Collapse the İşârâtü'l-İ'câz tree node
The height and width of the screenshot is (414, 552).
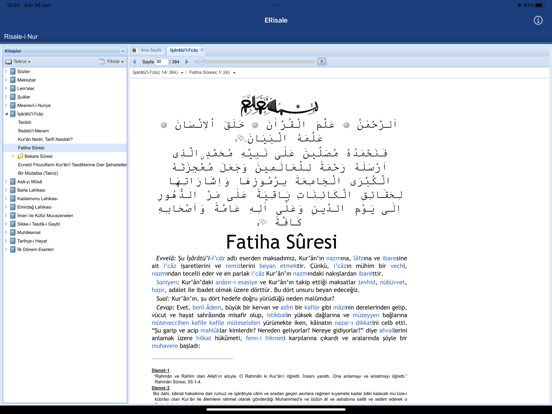point(6,114)
